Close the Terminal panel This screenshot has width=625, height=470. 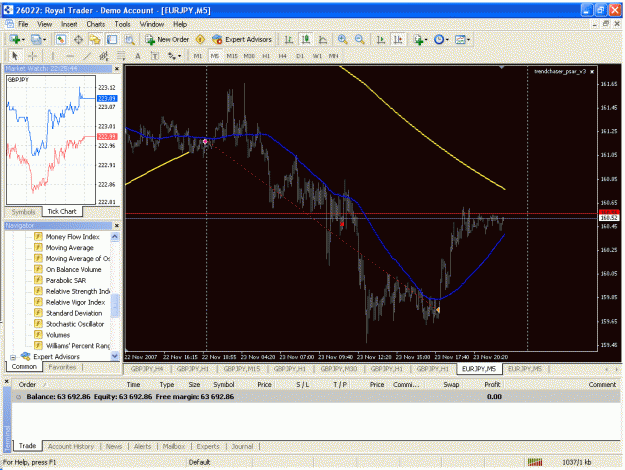pyautogui.click(x=6, y=382)
